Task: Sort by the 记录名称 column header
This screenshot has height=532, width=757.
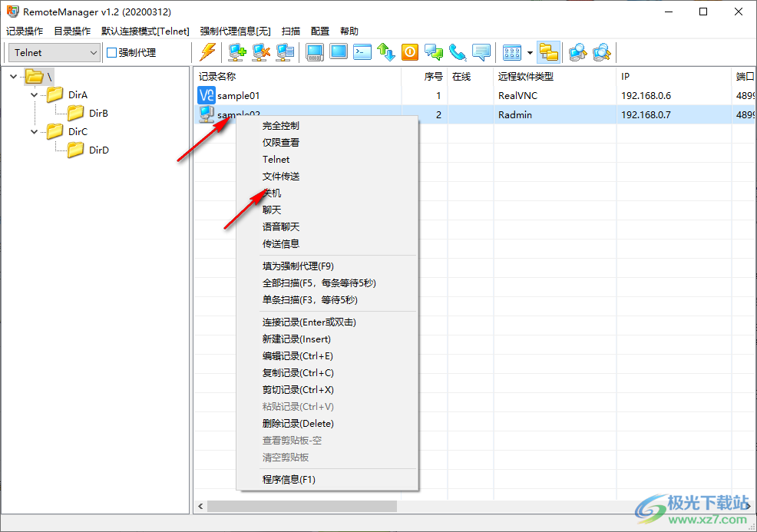Action: point(298,76)
